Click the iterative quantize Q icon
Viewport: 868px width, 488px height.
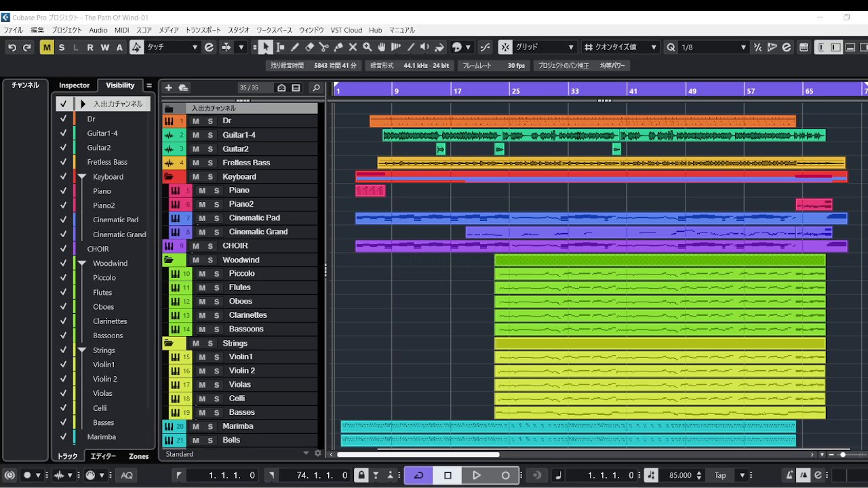coord(671,47)
